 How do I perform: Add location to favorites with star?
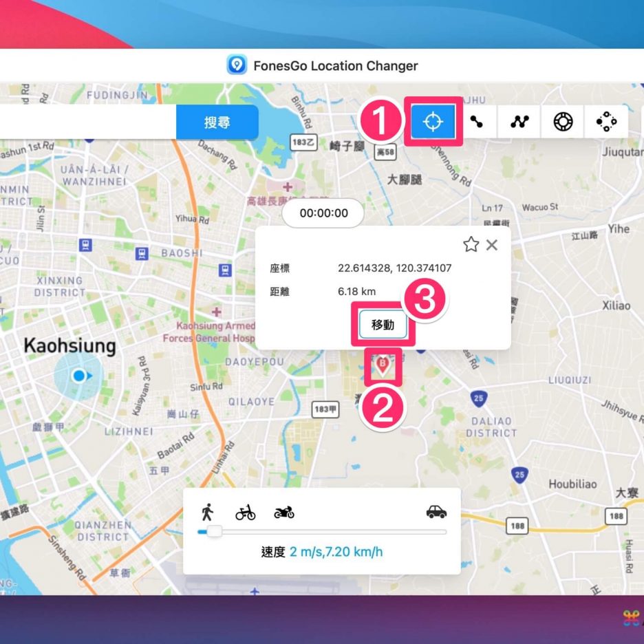471,244
